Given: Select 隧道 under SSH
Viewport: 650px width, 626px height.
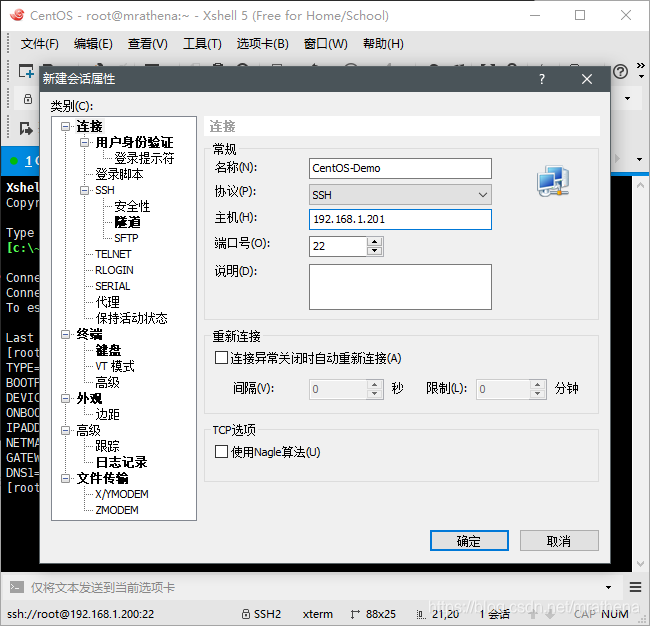Looking at the screenshot, I should tap(127, 222).
